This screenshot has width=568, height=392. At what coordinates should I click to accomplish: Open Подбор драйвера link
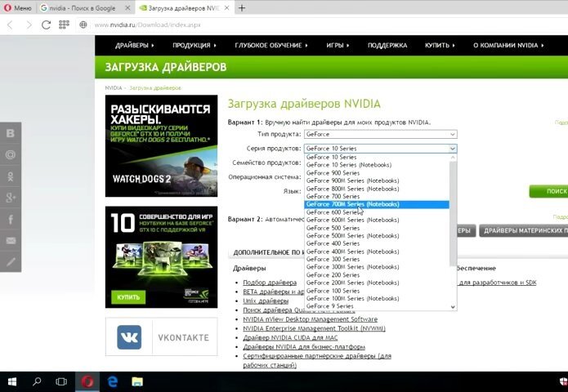click(x=270, y=283)
